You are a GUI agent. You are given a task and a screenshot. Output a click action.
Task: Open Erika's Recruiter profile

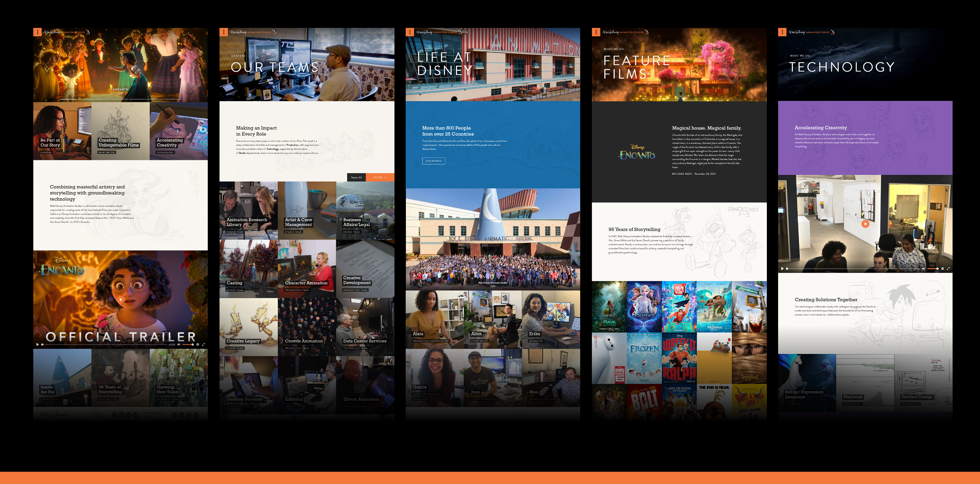[551, 320]
